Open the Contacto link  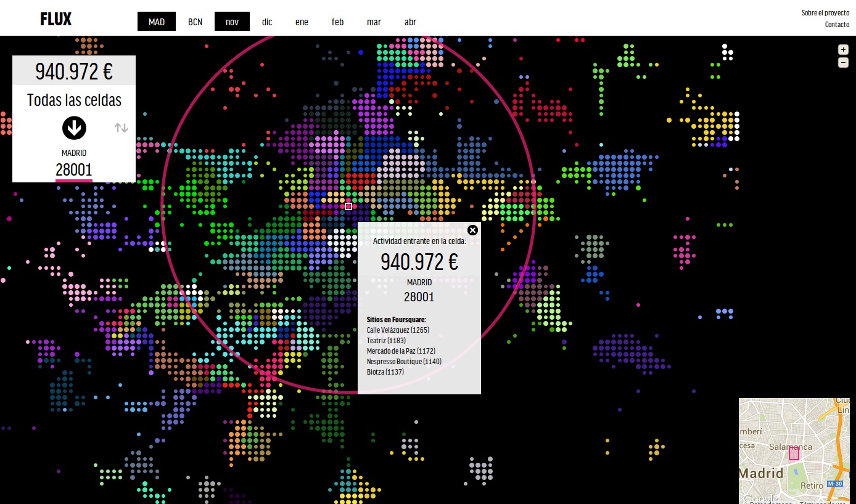coord(837,25)
